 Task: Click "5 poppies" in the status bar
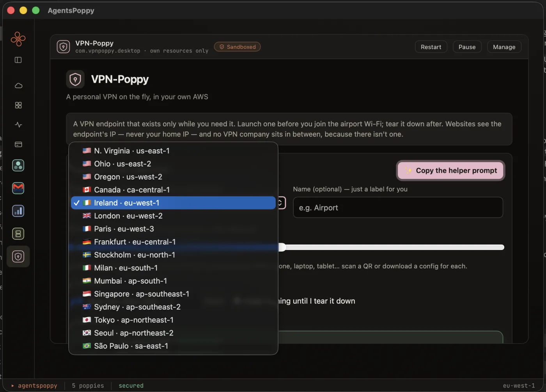tap(88, 386)
